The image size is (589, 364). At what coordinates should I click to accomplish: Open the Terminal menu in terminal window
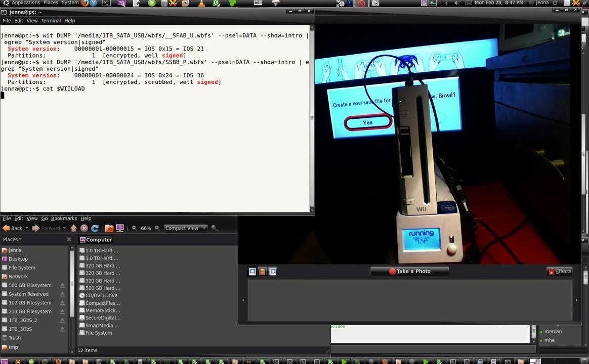coord(51,21)
